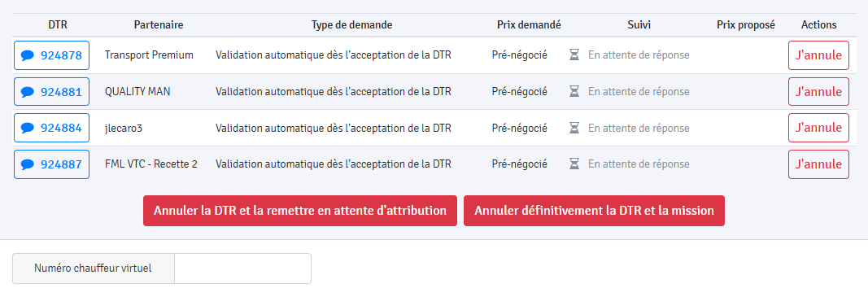868x297 pixels.
Task: Click J'annule for partner jlecaro3
Action: [x=818, y=128]
